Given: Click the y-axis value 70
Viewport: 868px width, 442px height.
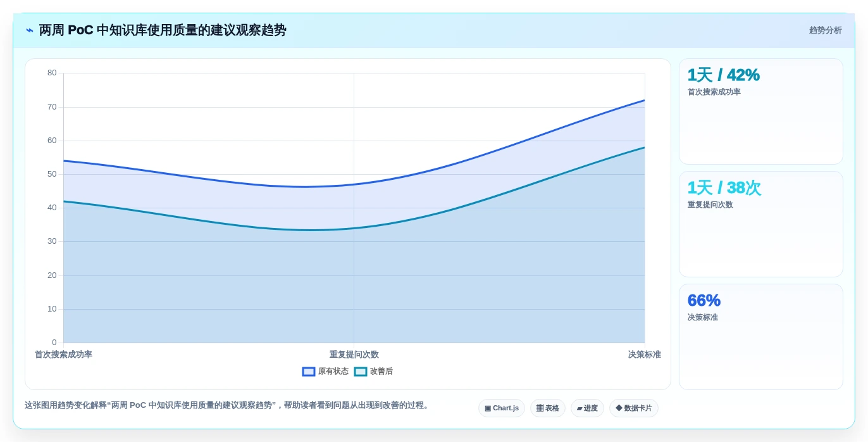Looking at the screenshot, I should (x=52, y=107).
